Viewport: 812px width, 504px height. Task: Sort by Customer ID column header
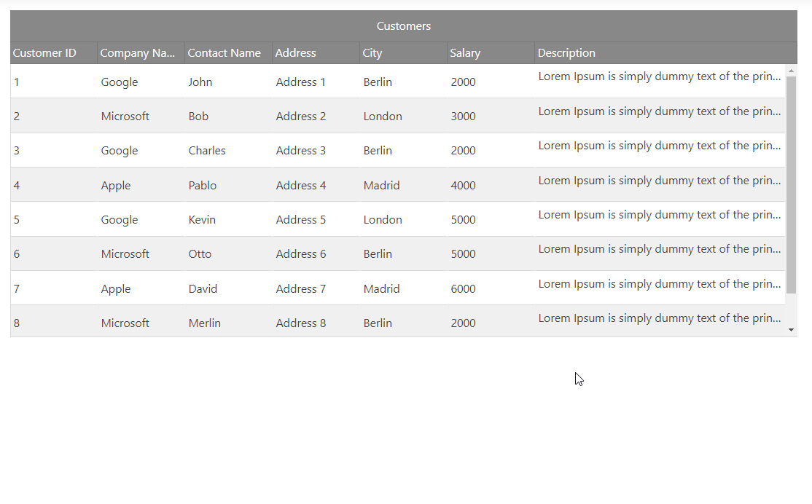pyautogui.click(x=44, y=53)
